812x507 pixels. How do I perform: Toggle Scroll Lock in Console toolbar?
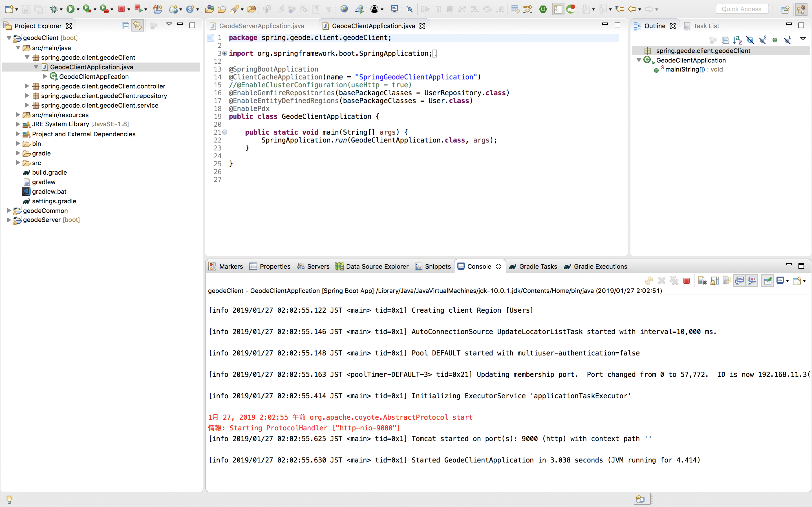(715, 281)
